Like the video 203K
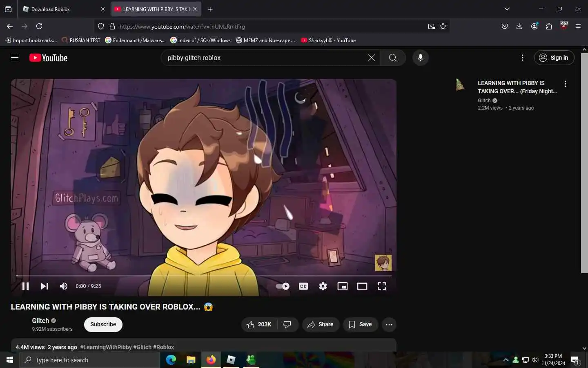 259,325
